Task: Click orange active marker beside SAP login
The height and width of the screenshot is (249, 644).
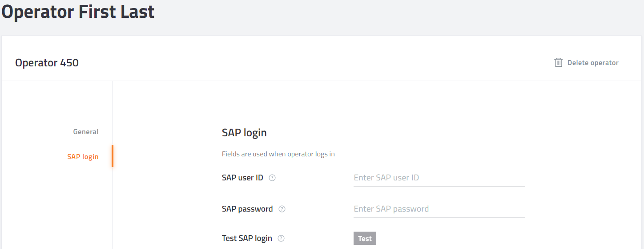Action: tap(113, 156)
